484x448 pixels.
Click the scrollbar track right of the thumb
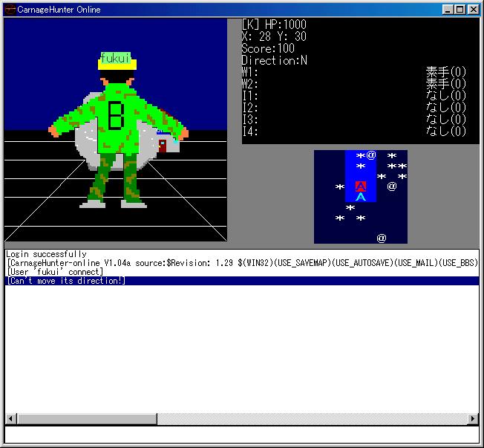312,419
